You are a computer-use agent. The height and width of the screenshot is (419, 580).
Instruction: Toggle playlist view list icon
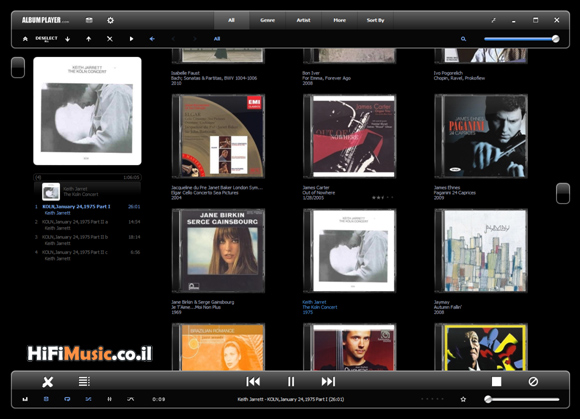point(84,381)
